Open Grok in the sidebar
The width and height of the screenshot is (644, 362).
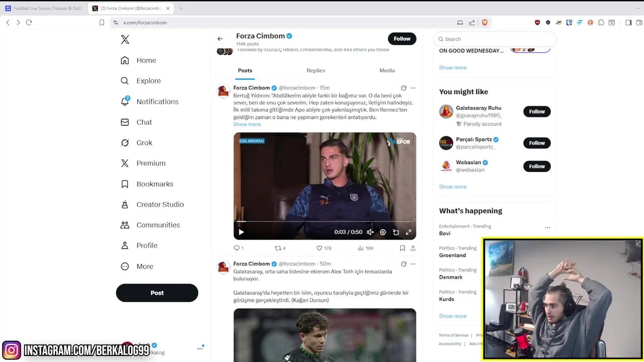[x=136, y=143]
